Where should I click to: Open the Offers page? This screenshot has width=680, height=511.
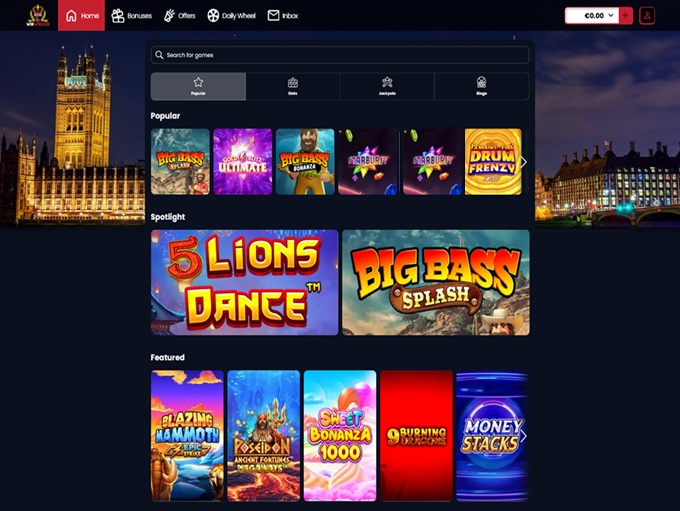click(x=179, y=16)
